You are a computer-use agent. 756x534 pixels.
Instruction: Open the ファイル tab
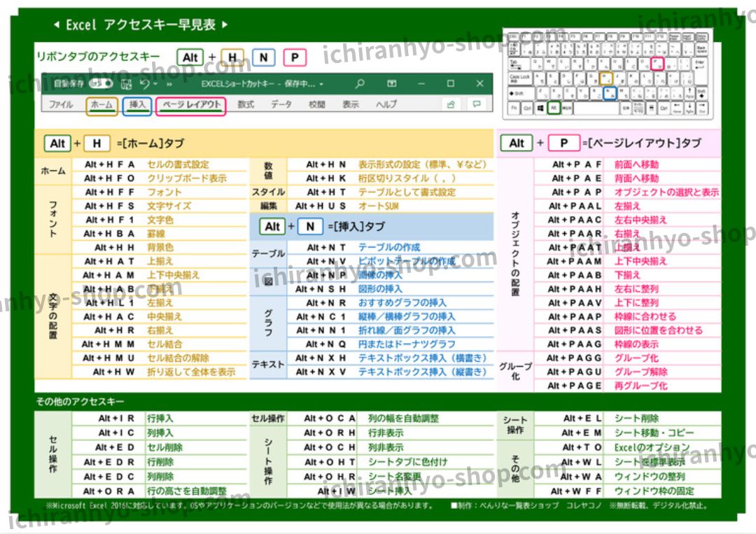61,105
